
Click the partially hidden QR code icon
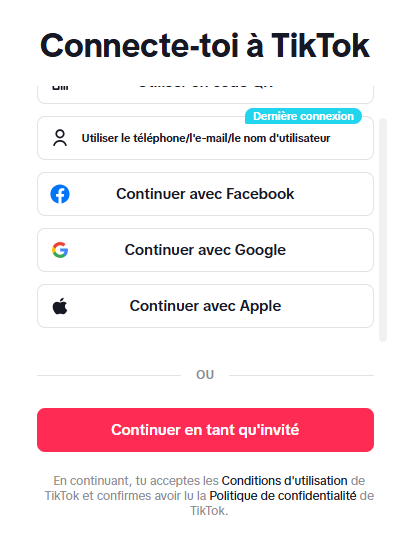[60, 88]
